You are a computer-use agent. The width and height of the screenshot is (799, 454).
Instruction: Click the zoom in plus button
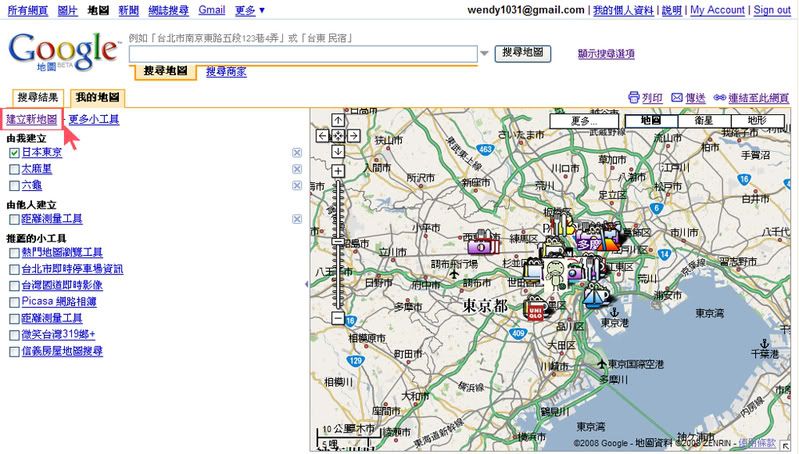click(x=338, y=171)
